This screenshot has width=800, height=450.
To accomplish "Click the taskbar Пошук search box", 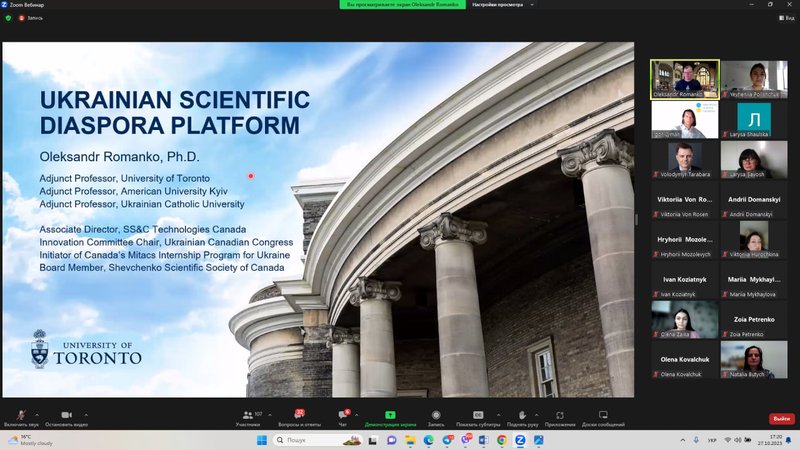I will point(318,440).
